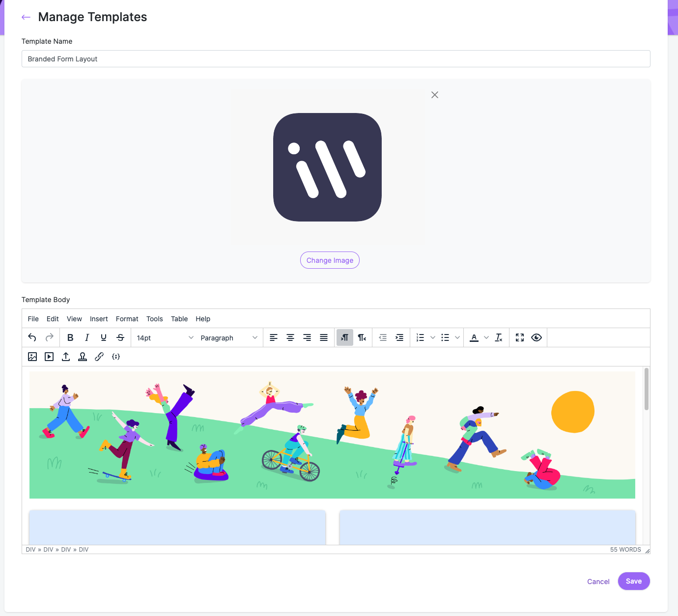This screenshot has width=678, height=616.
Task: Open the Edit menu
Action: click(x=53, y=319)
